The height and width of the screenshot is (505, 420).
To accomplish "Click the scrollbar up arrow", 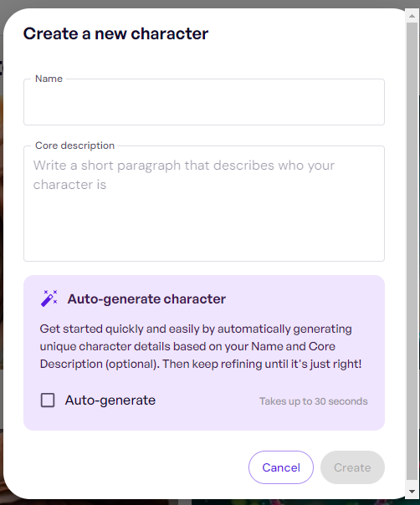I will 412,16.
